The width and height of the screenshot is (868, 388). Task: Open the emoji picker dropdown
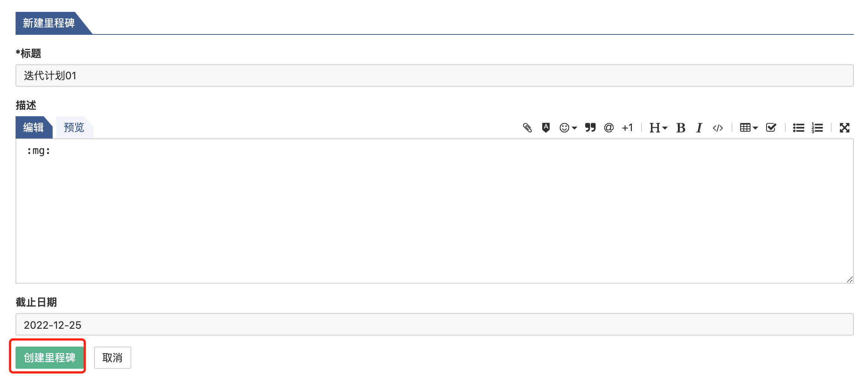568,128
